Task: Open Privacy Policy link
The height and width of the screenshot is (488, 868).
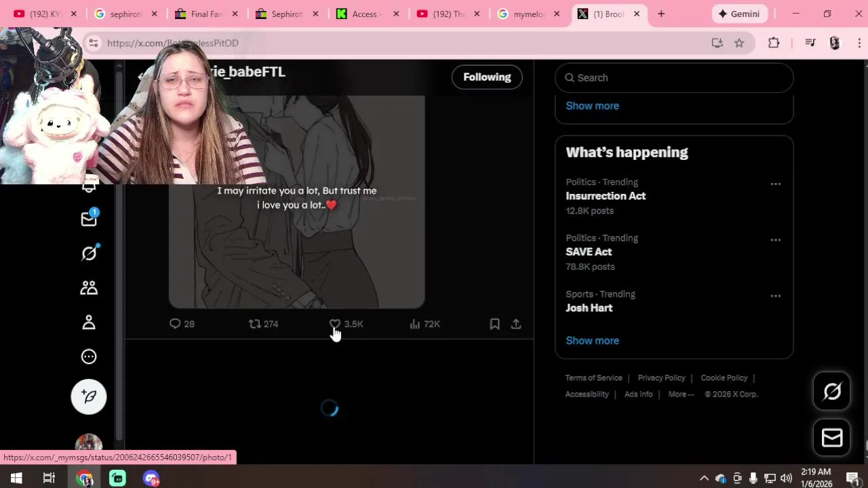Action: 661,378
